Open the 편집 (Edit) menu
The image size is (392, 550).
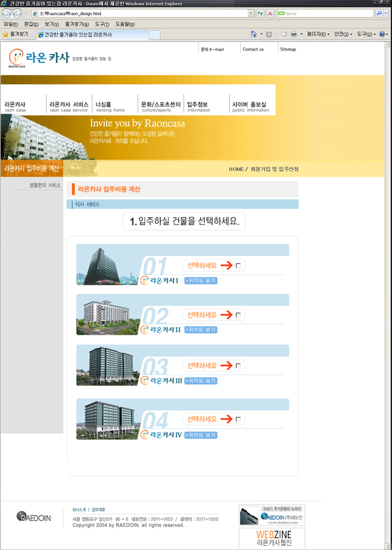point(31,24)
